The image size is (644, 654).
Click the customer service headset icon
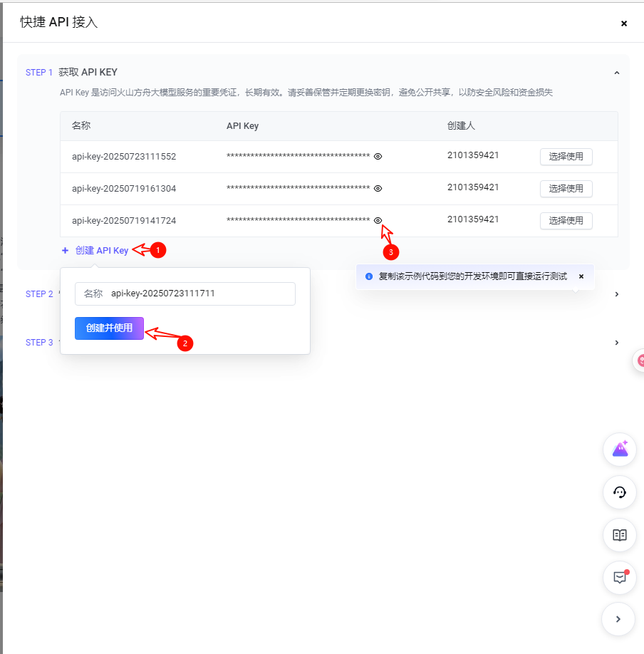click(619, 492)
